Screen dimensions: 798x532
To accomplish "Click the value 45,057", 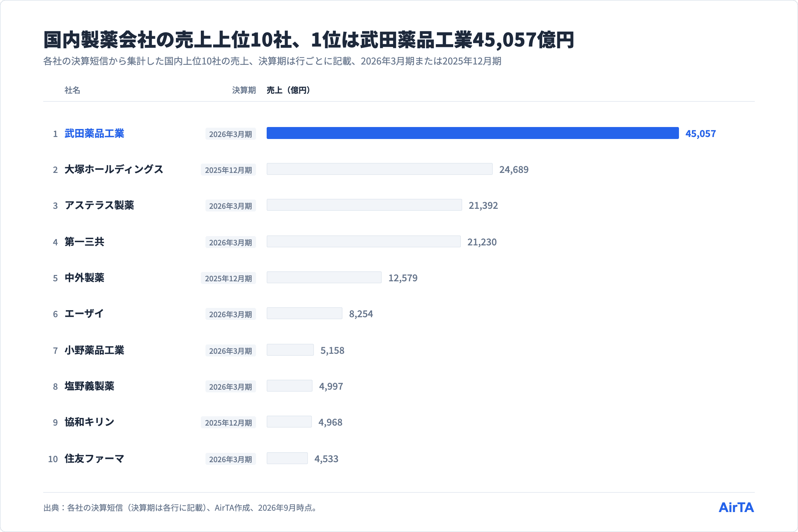I will (701, 134).
